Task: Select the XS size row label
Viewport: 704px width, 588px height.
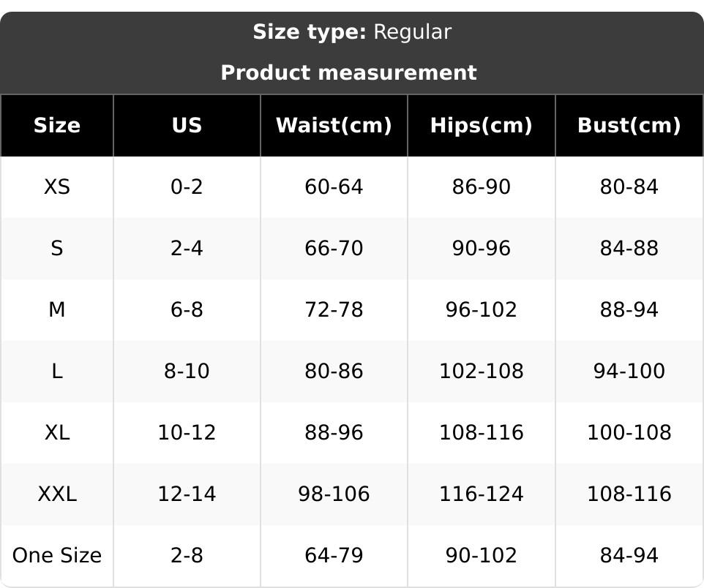Action: pos(57,187)
